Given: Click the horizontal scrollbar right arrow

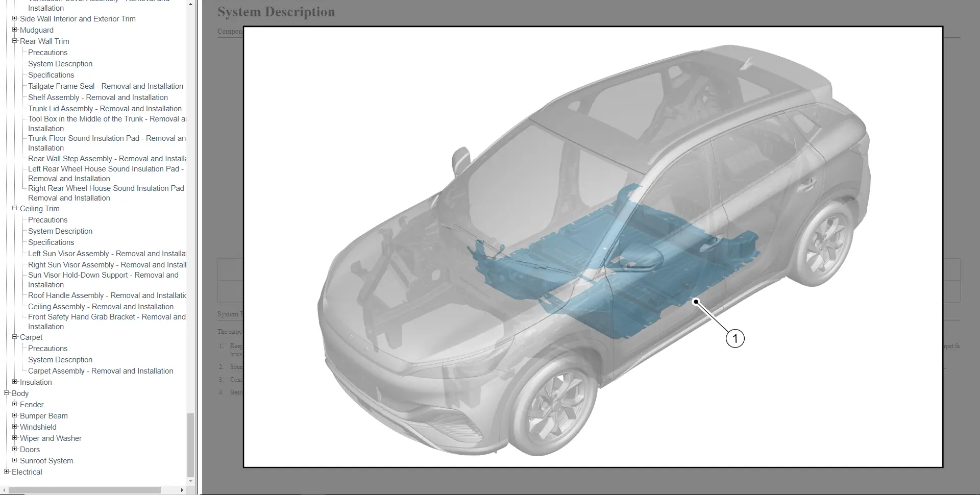Looking at the screenshot, I should (182, 490).
